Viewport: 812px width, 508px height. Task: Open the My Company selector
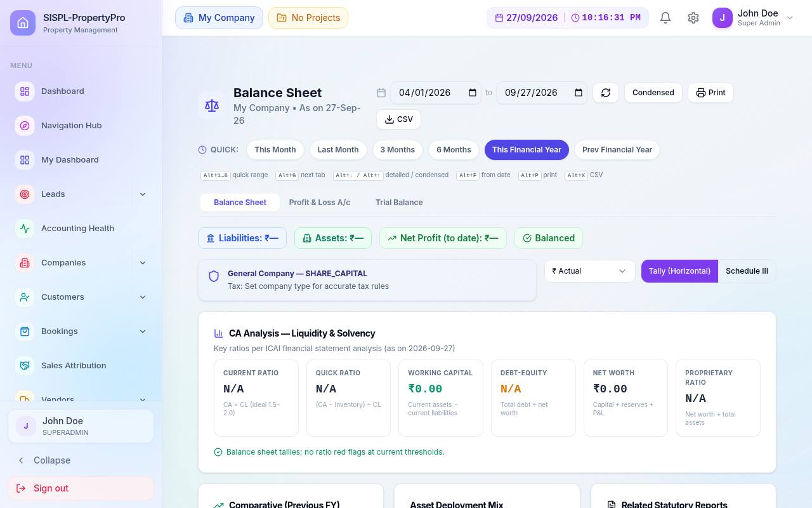[219, 18]
